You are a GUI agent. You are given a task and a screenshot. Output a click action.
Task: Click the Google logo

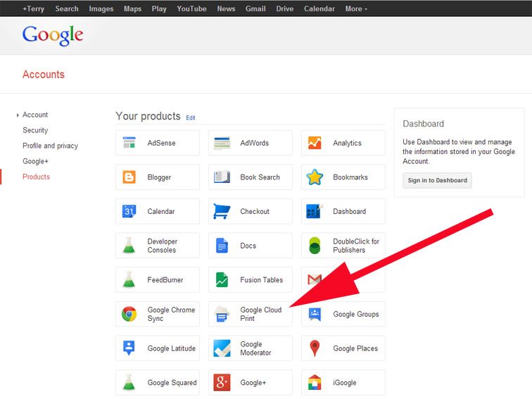tap(53, 35)
